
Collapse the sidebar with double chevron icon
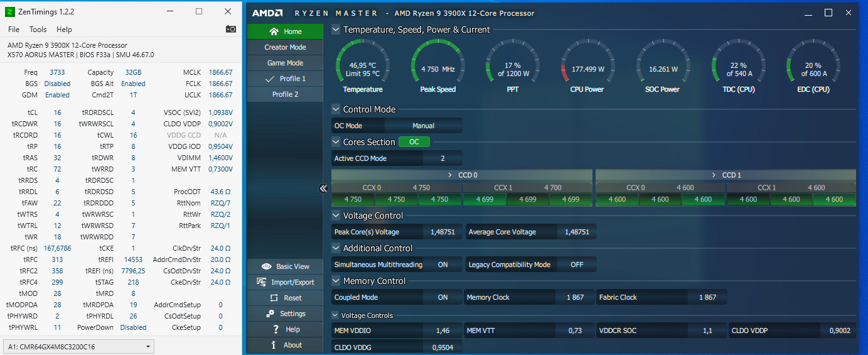click(324, 188)
